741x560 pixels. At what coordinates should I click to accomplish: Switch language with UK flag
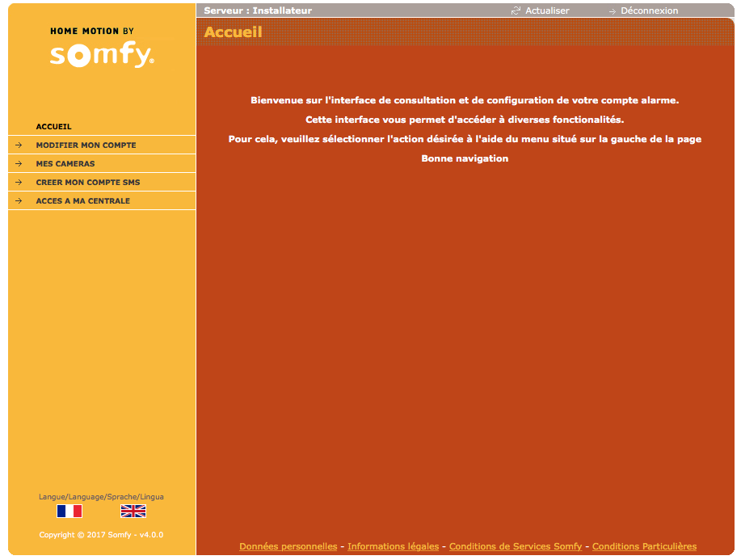point(133,511)
